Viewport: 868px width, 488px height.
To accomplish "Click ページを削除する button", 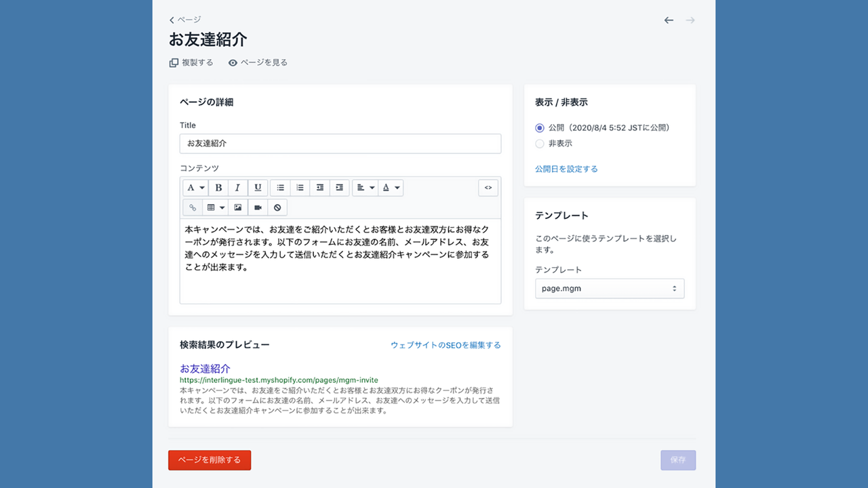I will [x=210, y=460].
